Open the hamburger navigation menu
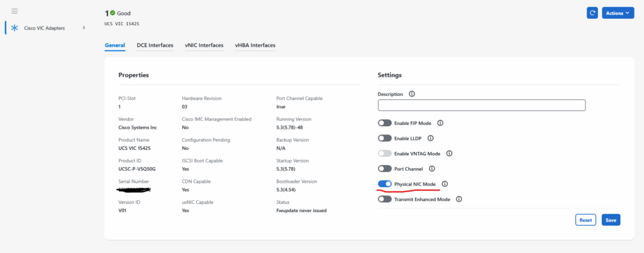Screen dimensions: 644x253 pyautogui.click(x=14, y=11)
